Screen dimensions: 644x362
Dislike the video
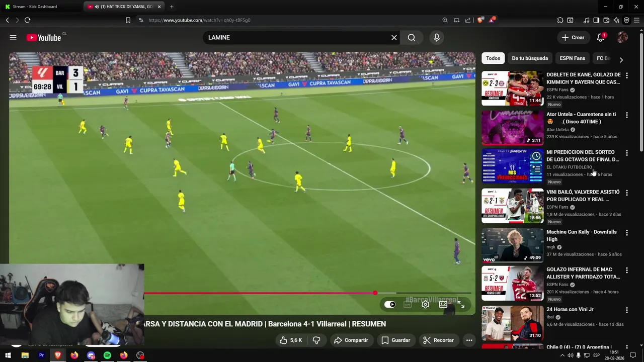316,340
